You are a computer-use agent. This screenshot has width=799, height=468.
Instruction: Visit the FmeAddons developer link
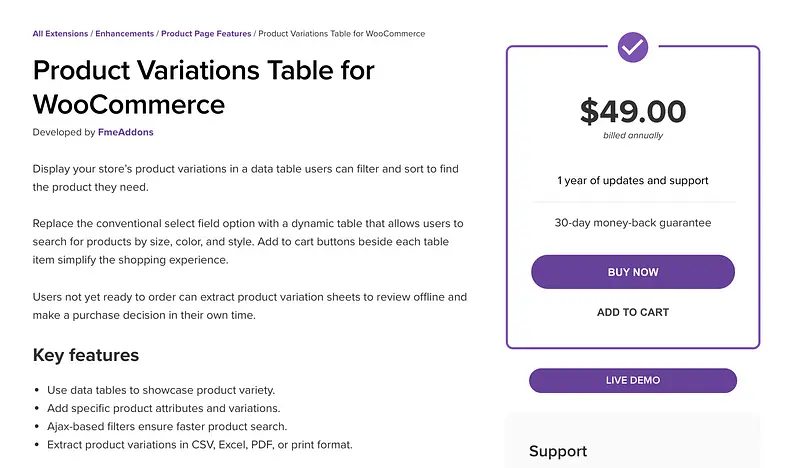(x=126, y=132)
